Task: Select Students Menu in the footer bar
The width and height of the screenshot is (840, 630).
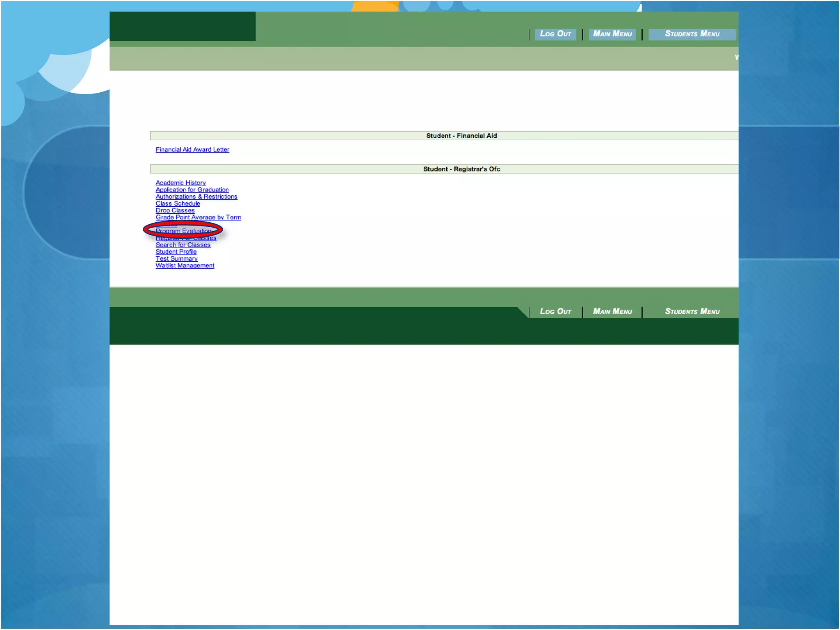Action: (x=692, y=312)
